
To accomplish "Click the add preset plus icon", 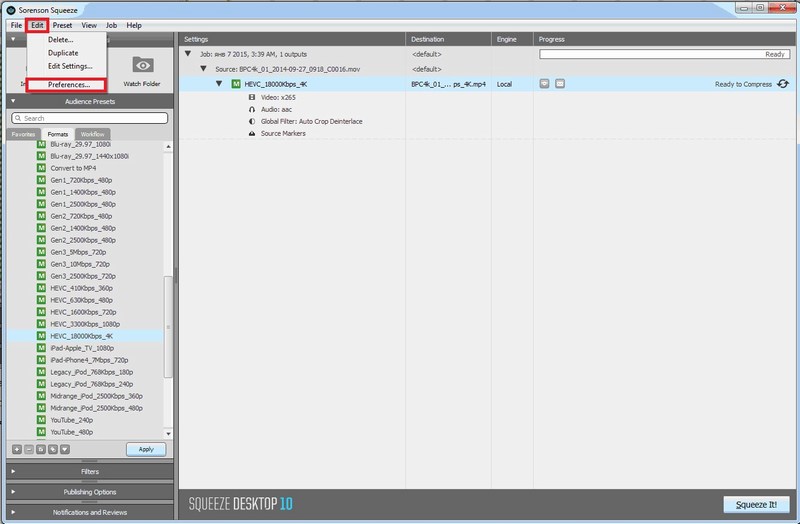I will click(17, 450).
